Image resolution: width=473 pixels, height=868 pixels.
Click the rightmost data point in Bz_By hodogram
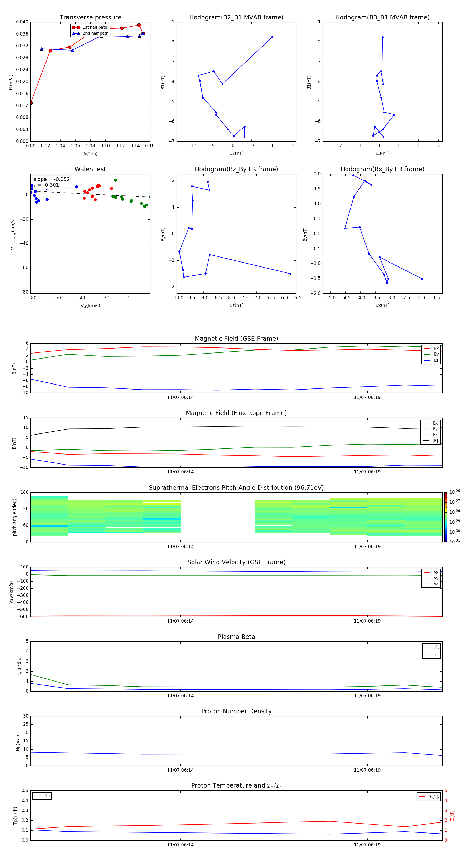(291, 274)
